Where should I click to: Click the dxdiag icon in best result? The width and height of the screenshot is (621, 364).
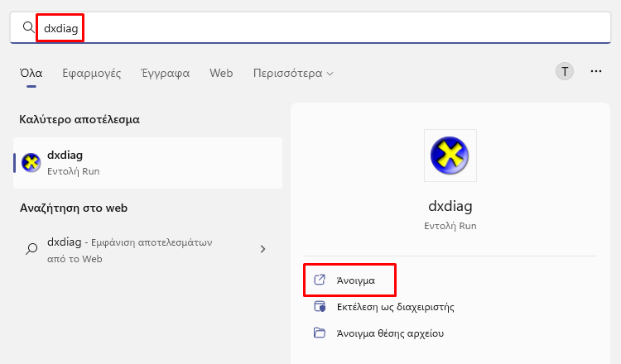tap(31, 163)
